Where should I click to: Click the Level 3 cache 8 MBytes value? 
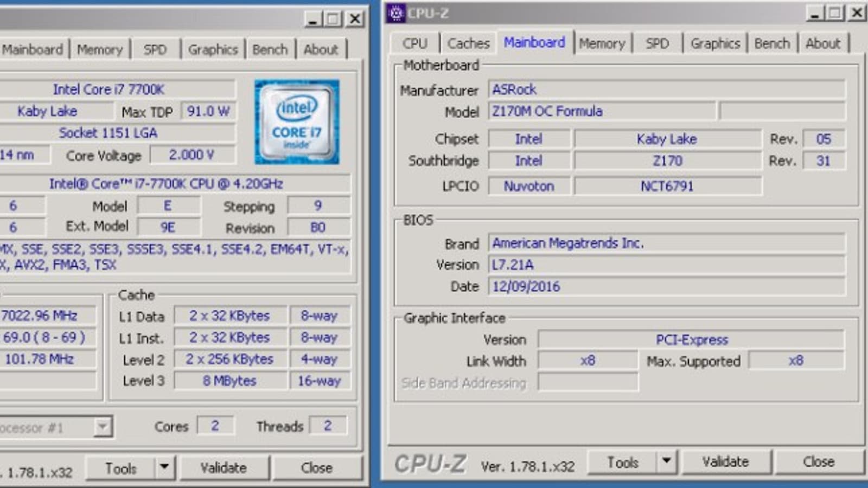click(x=230, y=381)
